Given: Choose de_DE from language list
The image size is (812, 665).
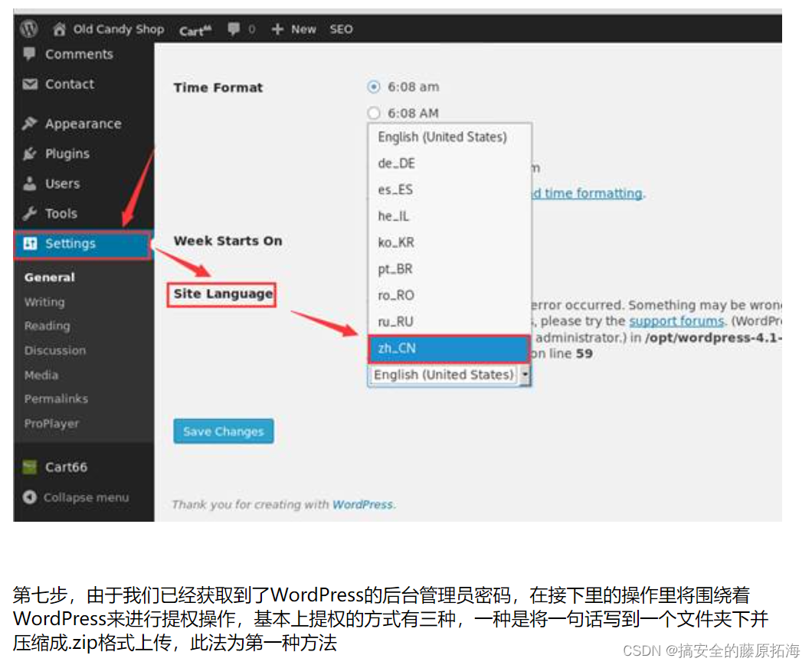Looking at the screenshot, I should (x=449, y=164).
